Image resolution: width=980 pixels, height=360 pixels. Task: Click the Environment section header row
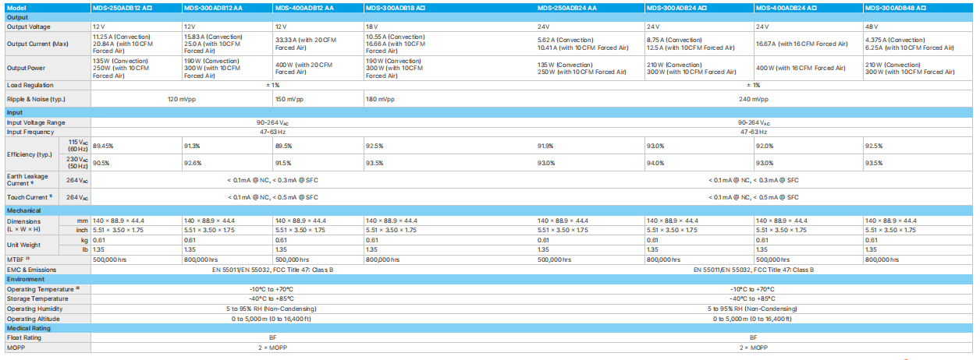[x=26, y=279]
